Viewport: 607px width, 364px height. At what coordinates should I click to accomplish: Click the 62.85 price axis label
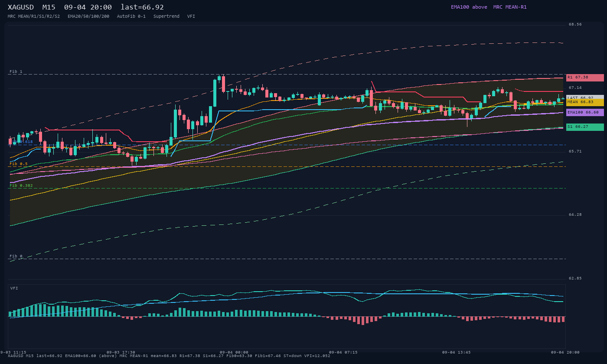(x=575, y=278)
